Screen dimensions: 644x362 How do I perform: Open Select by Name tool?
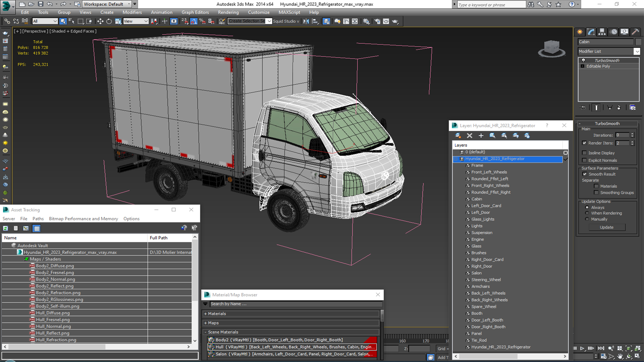(71, 21)
